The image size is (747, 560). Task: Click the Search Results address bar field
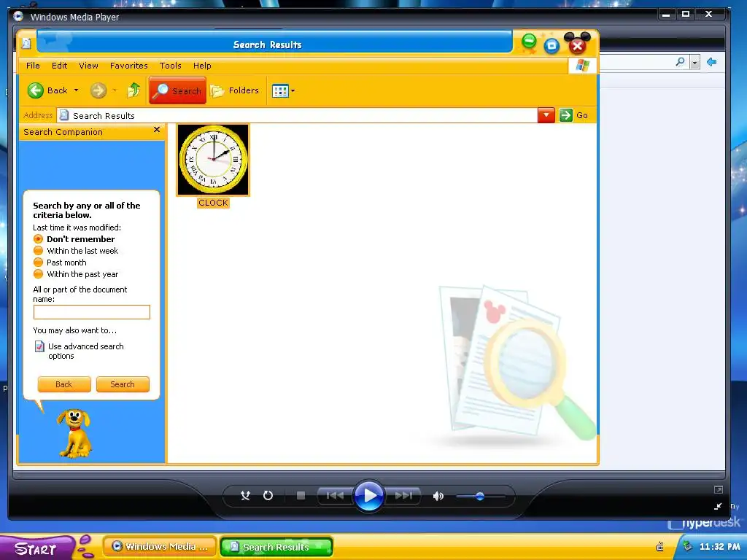pos(297,115)
